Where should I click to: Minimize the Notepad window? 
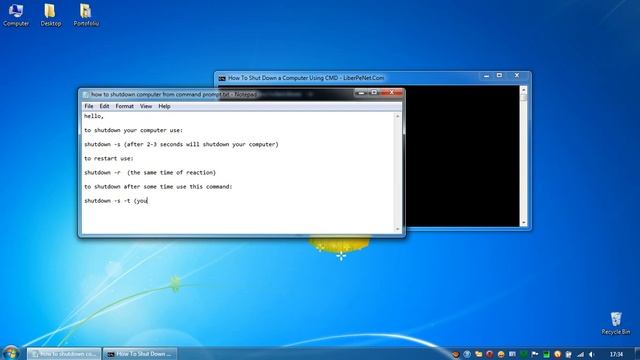coord(361,93)
